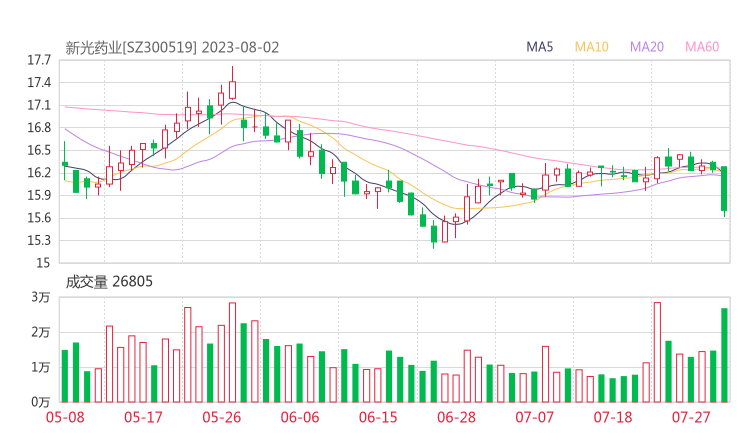Click the 07-18 date axis label
Image resolution: width=740 pixels, height=440 pixels.
click(613, 417)
